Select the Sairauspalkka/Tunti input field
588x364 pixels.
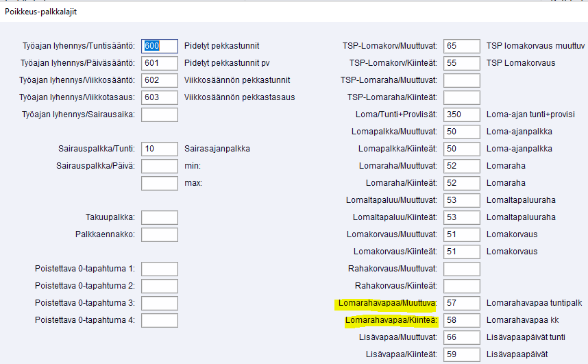click(159, 149)
